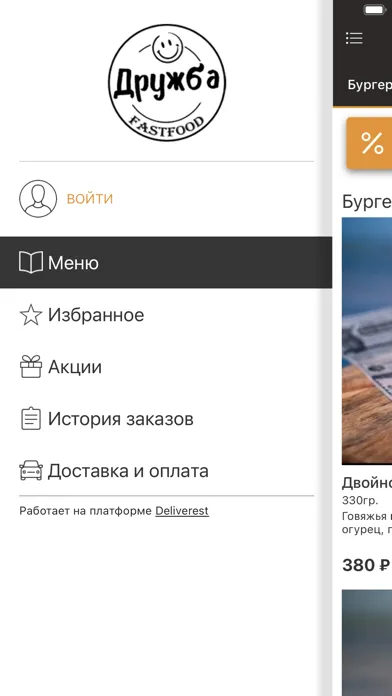This screenshot has width=392, height=696.
Task: Click the clipboard icon beside История заказов
Action: coord(31,419)
